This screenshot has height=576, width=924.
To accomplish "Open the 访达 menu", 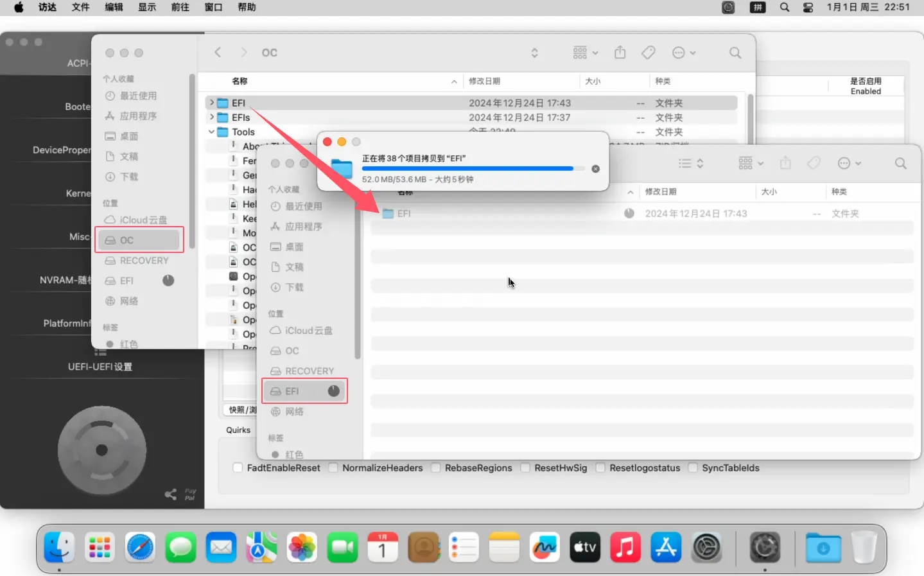I will pos(48,7).
